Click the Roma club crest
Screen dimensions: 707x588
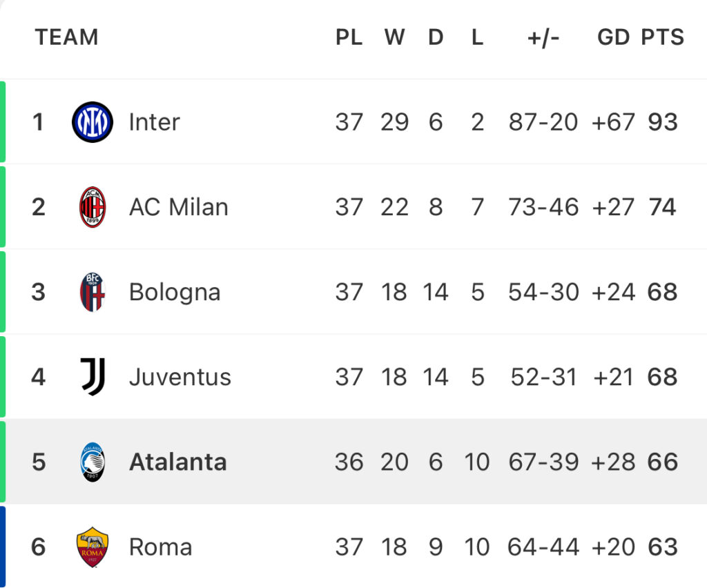93,547
